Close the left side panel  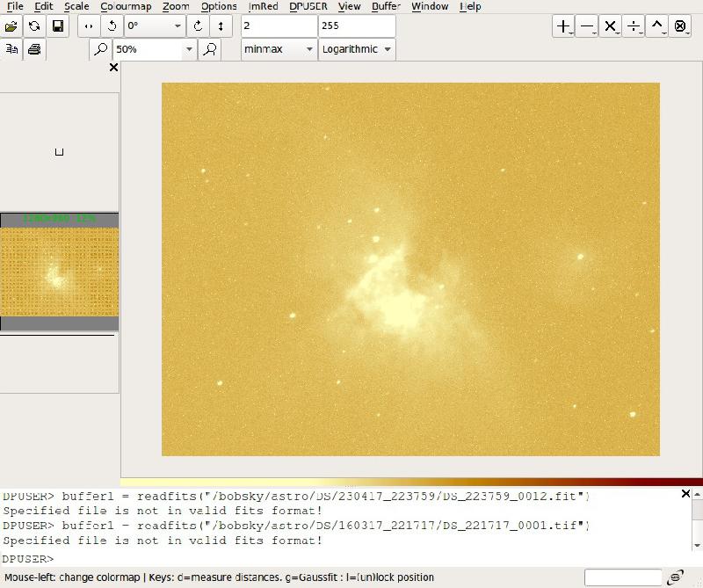pyautogui.click(x=114, y=68)
